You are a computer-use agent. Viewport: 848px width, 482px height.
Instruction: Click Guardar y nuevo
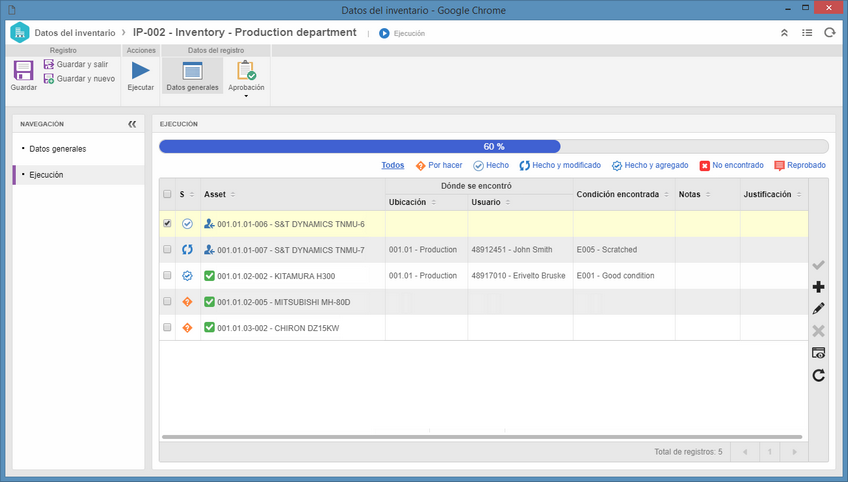coord(79,78)
